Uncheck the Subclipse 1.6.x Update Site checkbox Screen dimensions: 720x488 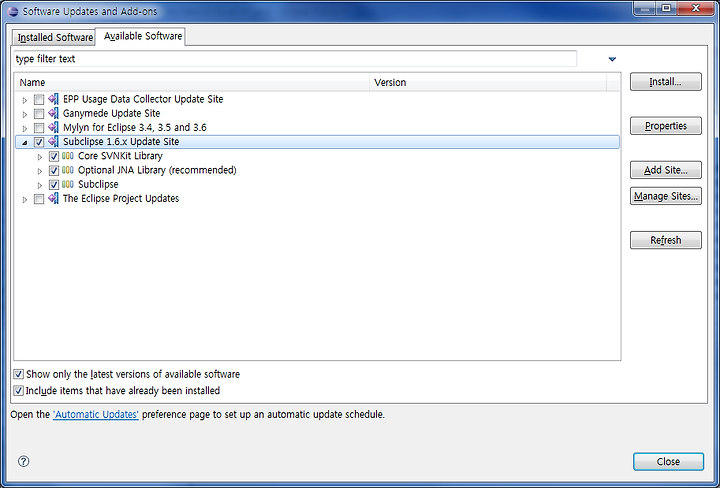39,142
